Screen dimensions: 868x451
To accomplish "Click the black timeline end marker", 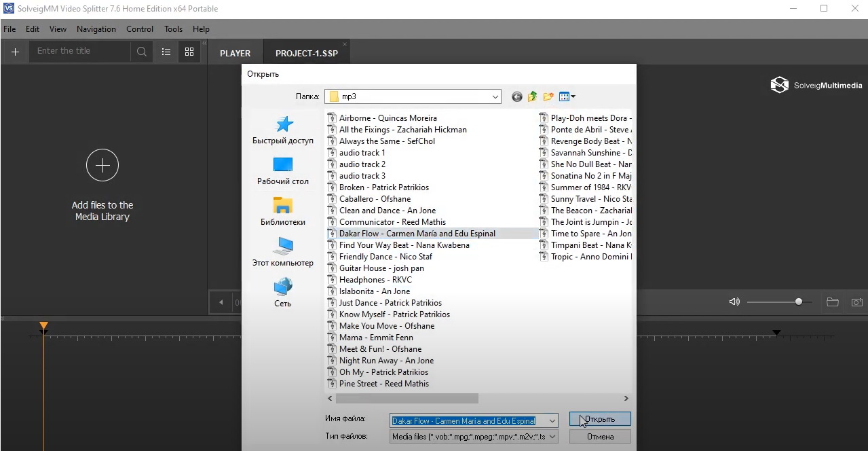I will tap(777, 333).
